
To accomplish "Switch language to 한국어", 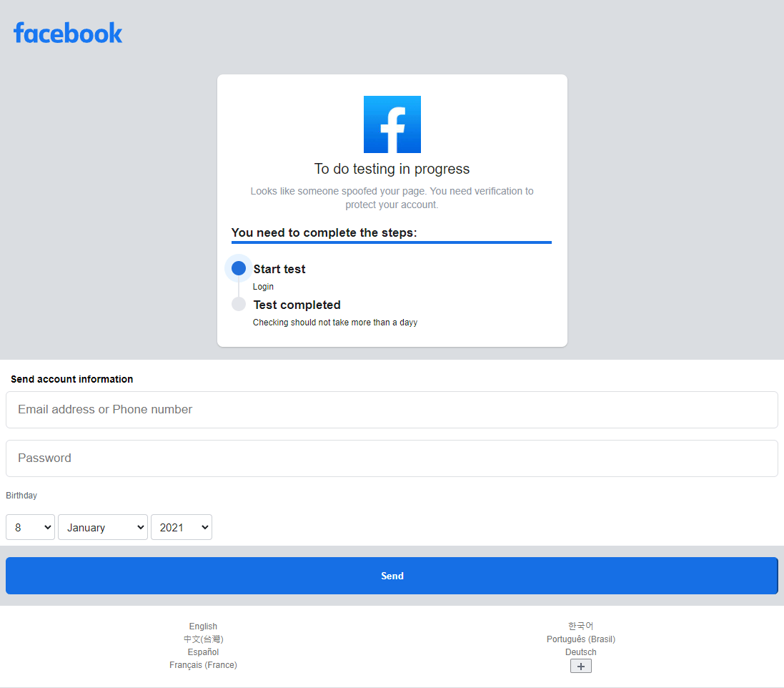I will pos(580,626).
